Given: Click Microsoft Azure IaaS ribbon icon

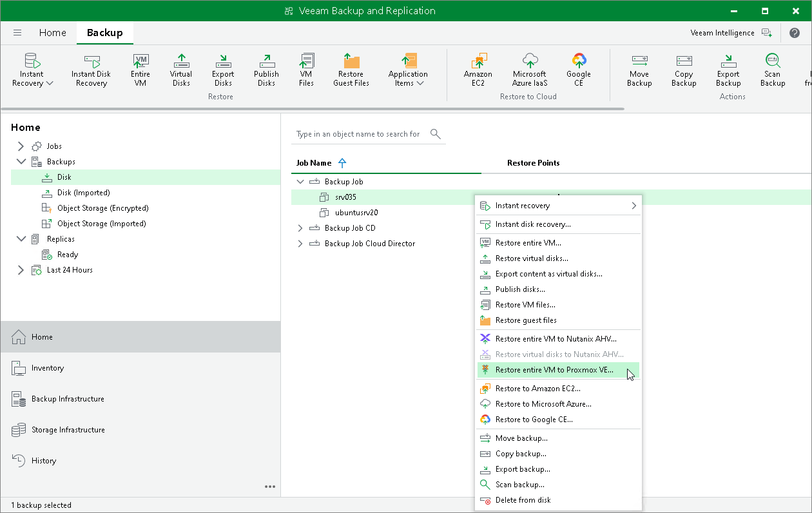Looking at the screenshot, I should click(530, 70).
